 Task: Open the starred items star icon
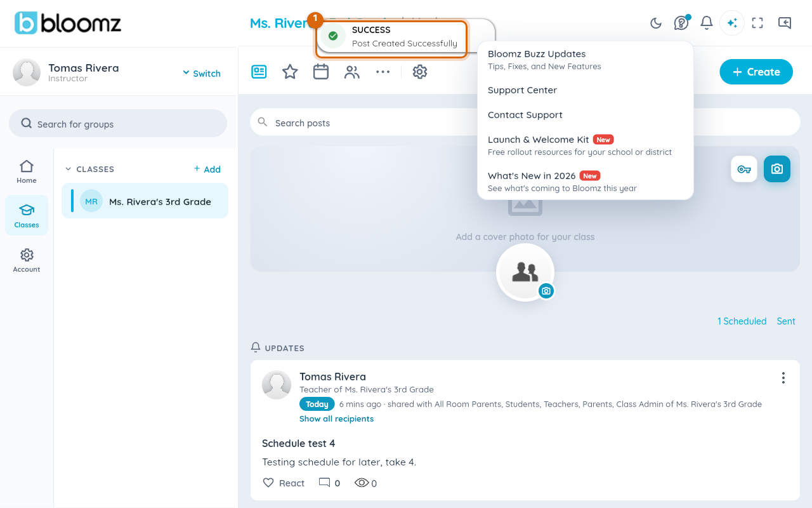coord(290,72)
